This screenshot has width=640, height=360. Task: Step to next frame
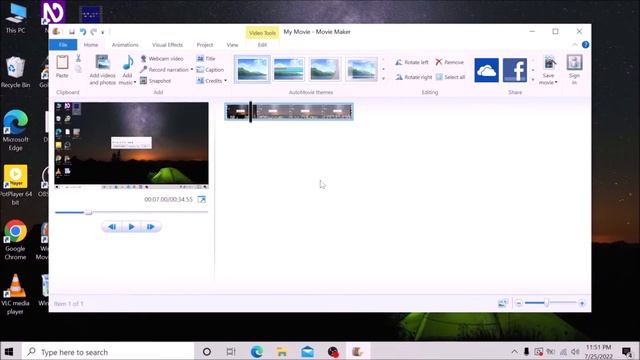151,227
